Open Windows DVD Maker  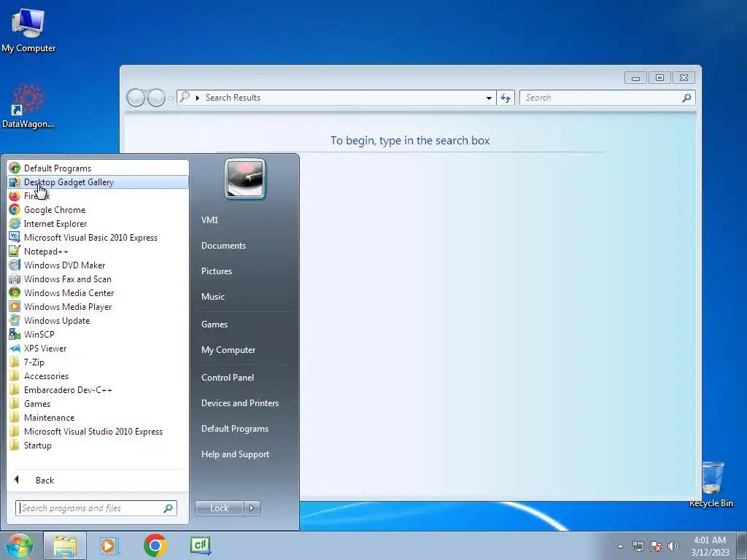98,265
